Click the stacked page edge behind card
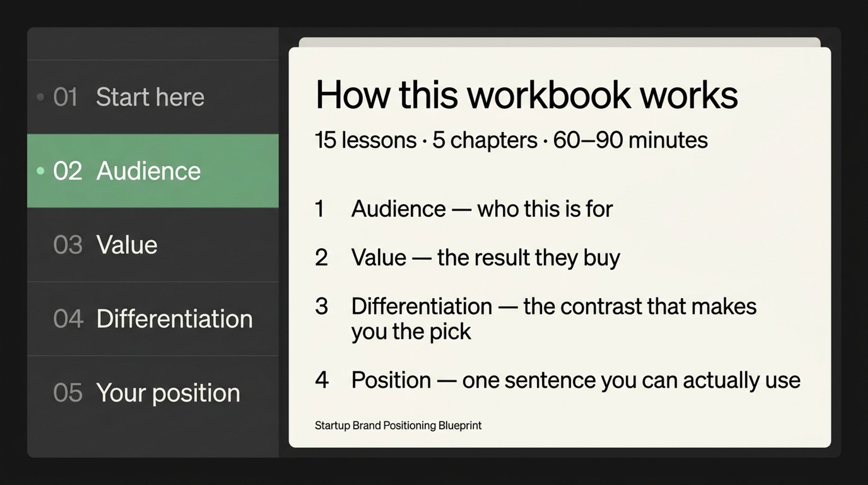 [559, 42]
